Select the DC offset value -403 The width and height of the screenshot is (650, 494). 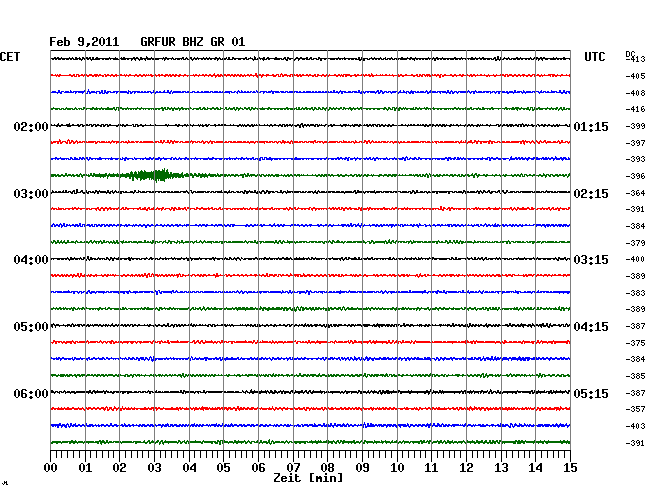click(x=635, y=426)
